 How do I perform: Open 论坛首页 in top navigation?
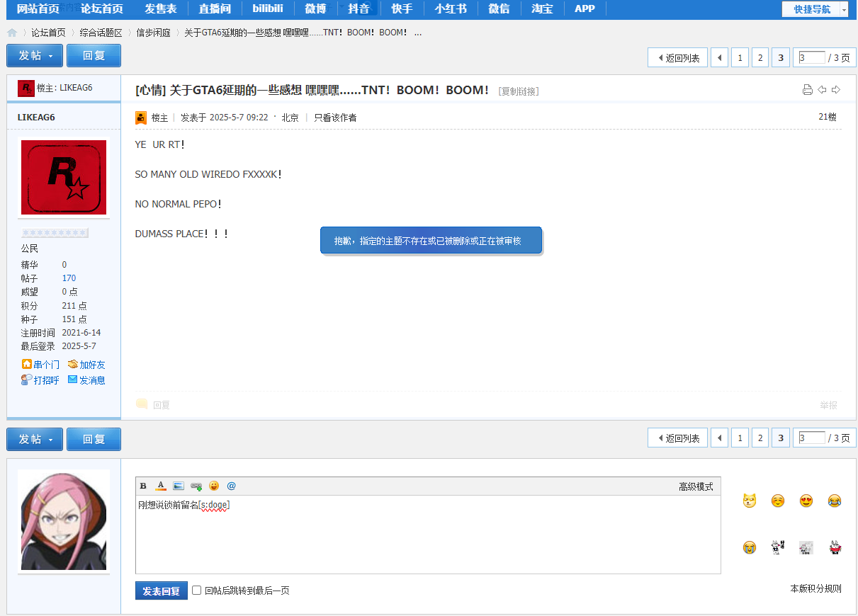click(102, 8)
